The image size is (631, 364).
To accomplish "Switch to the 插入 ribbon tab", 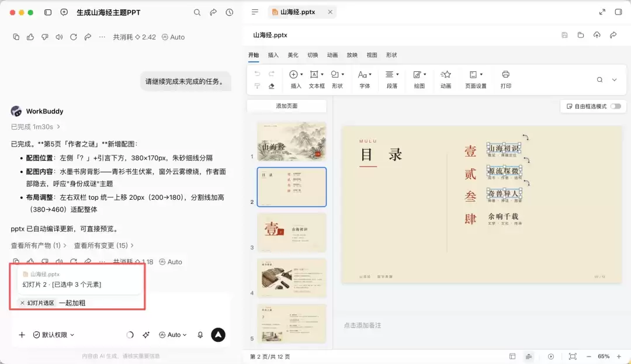I will 273,55.
